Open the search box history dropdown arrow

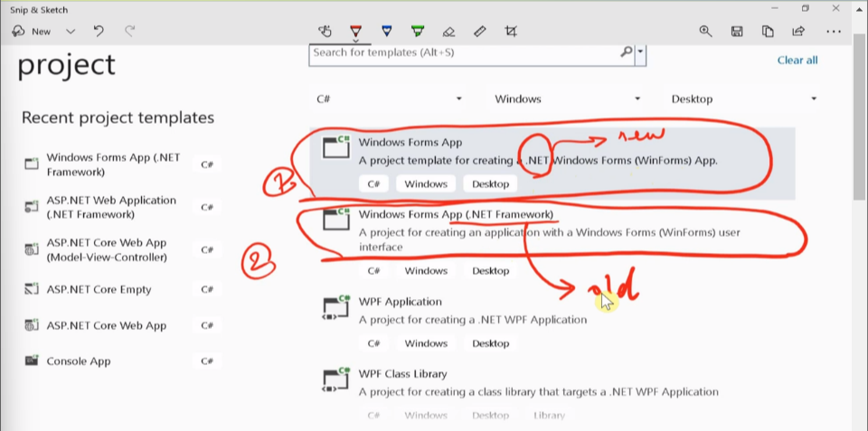pyautogui.click(x=640, y=52)
